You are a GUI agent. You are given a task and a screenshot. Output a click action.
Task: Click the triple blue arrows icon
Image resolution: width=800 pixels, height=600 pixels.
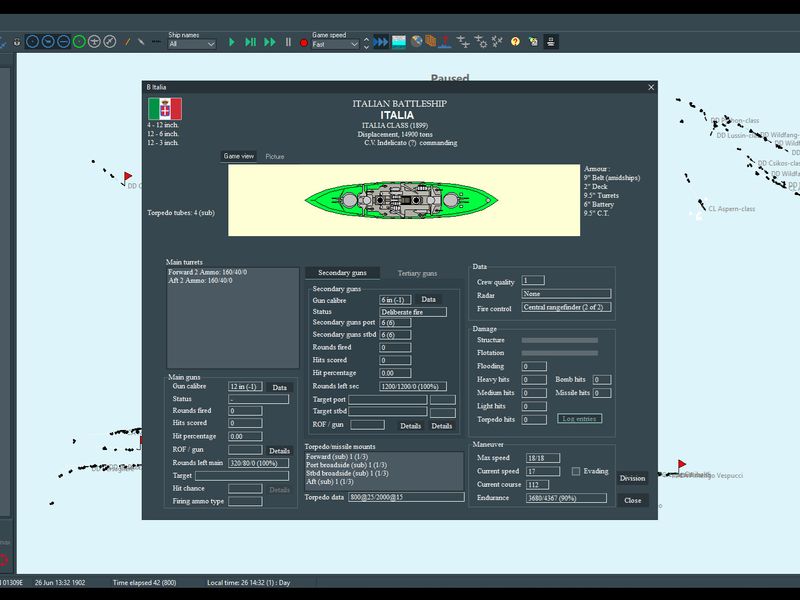(381, 42)
